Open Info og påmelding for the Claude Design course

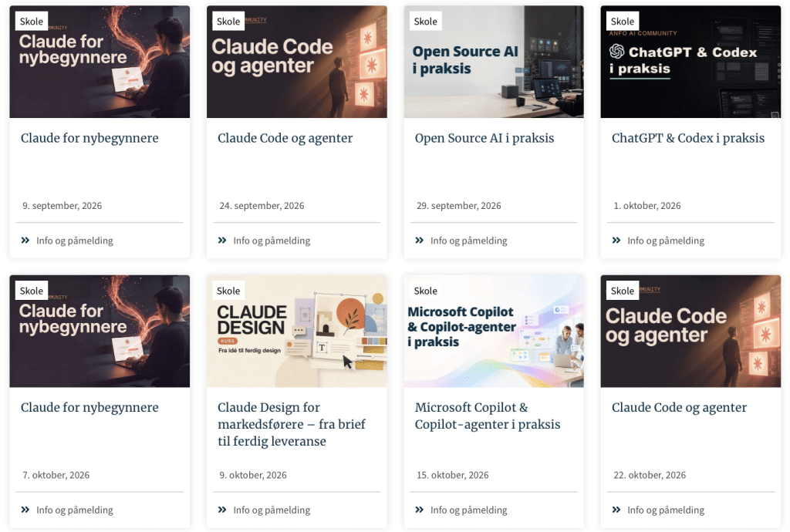coord(272,510)
